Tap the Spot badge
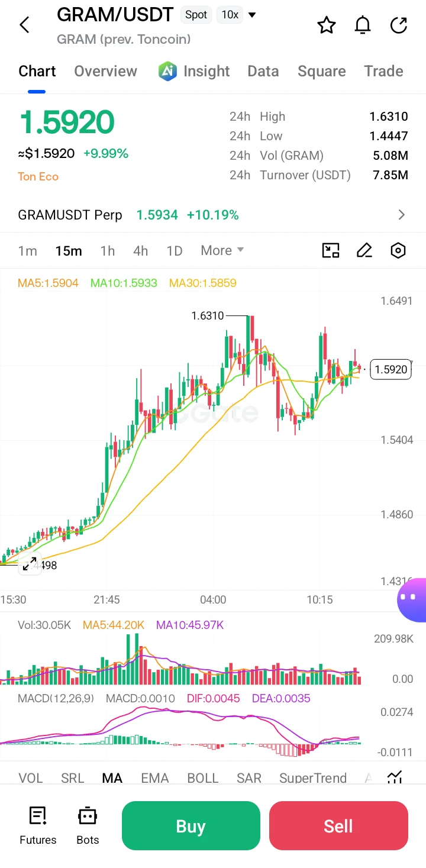 click(196, 15)
